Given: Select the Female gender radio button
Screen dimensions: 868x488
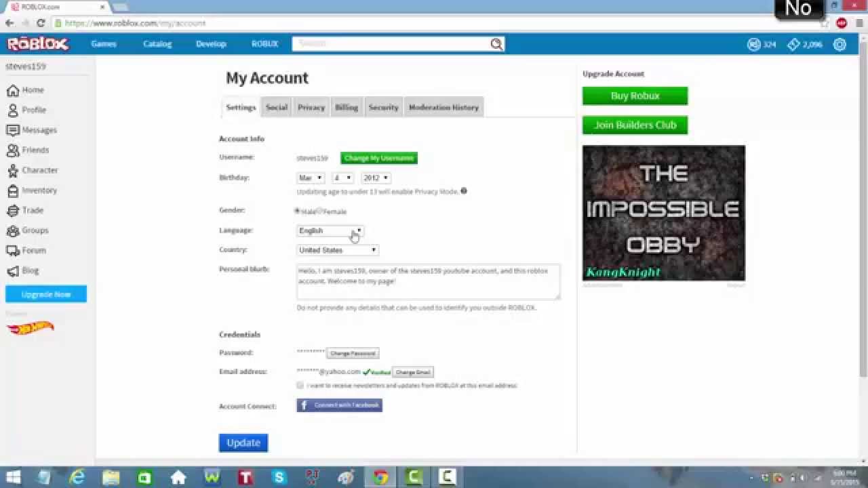Looking at the screenshot, I should [x=320, y=211].
